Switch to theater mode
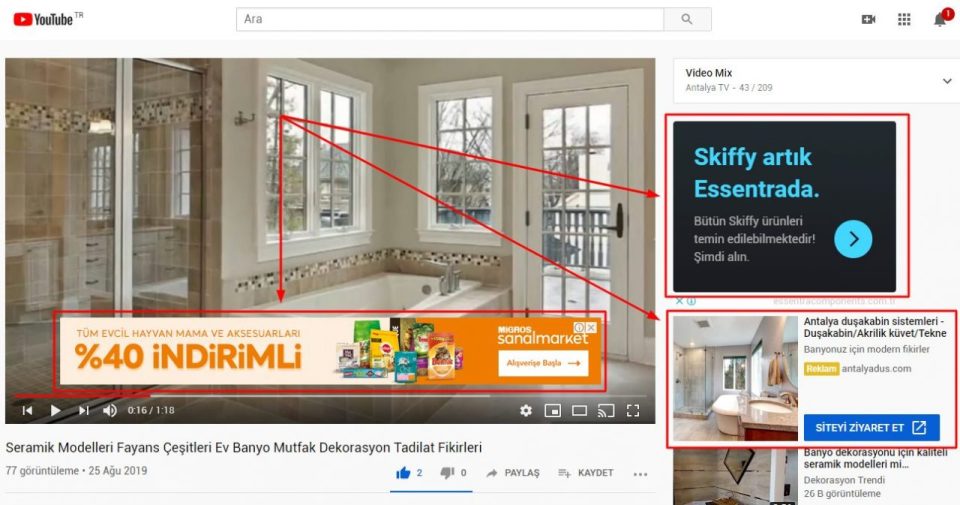This screenshot has width=960, height=505. click(579, 410)
